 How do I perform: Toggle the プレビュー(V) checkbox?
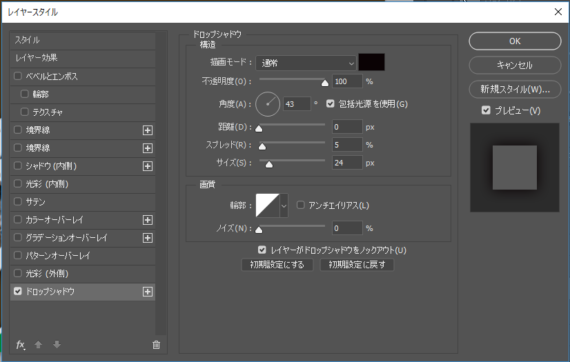tap(486, 110)
